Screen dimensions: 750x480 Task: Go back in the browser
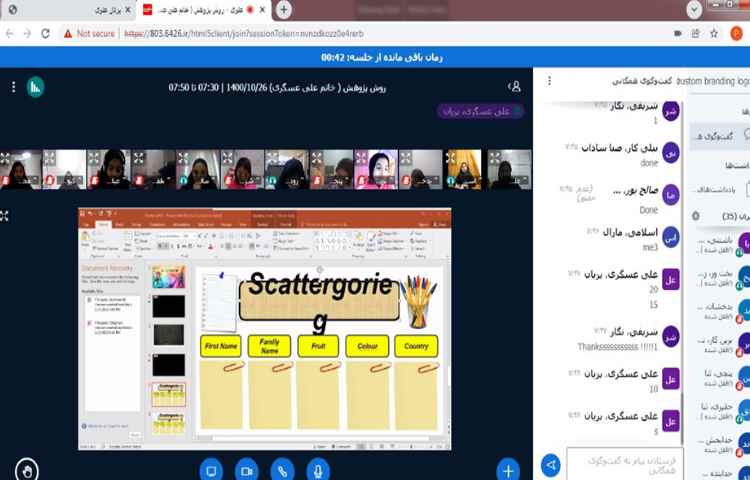pyautogui.click(x=10, y=33)
